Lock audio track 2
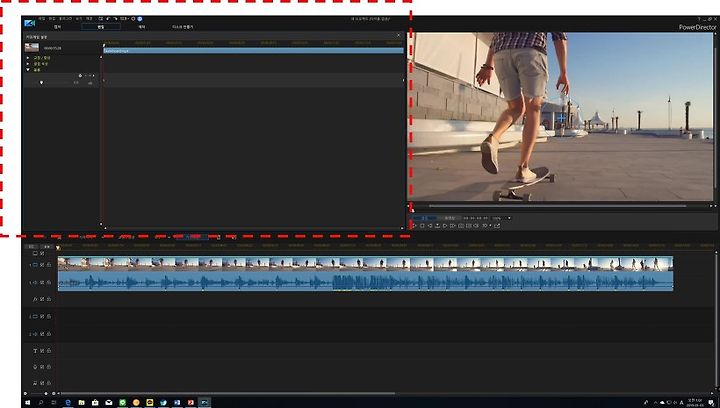This screenshot has height=408, width=720. (48, 334)
